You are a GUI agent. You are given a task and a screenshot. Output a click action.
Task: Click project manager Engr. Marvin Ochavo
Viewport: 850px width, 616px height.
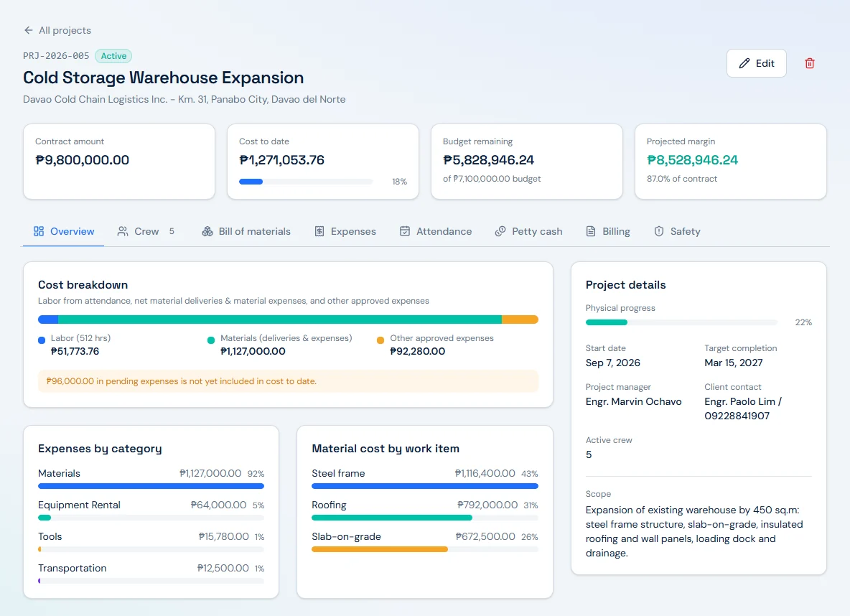[x=633, y=402]
